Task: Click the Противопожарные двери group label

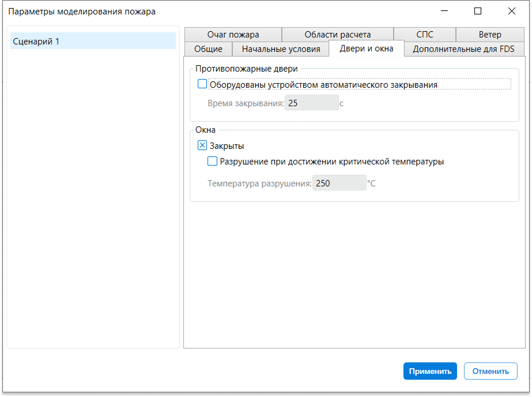Action: [x=247, y=69]
